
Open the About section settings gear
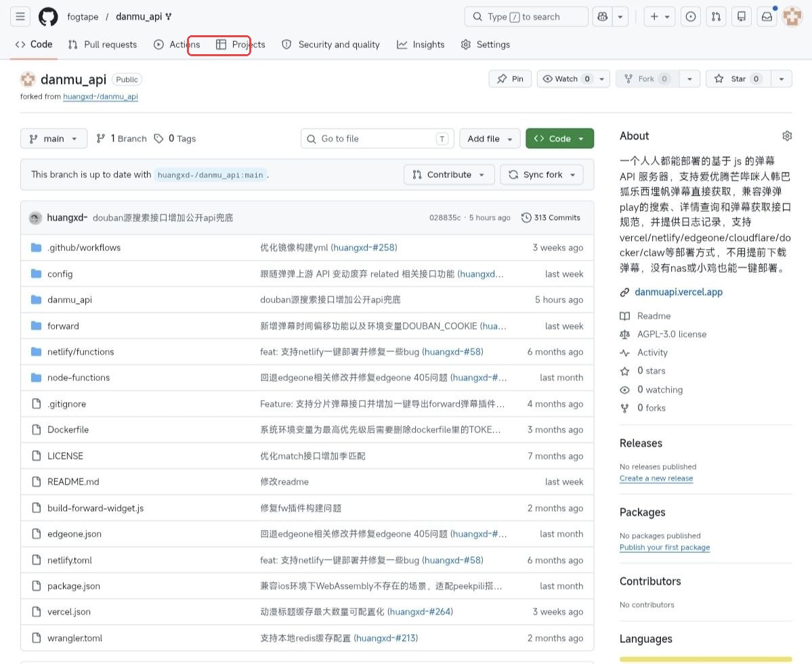tap(787, 135)
